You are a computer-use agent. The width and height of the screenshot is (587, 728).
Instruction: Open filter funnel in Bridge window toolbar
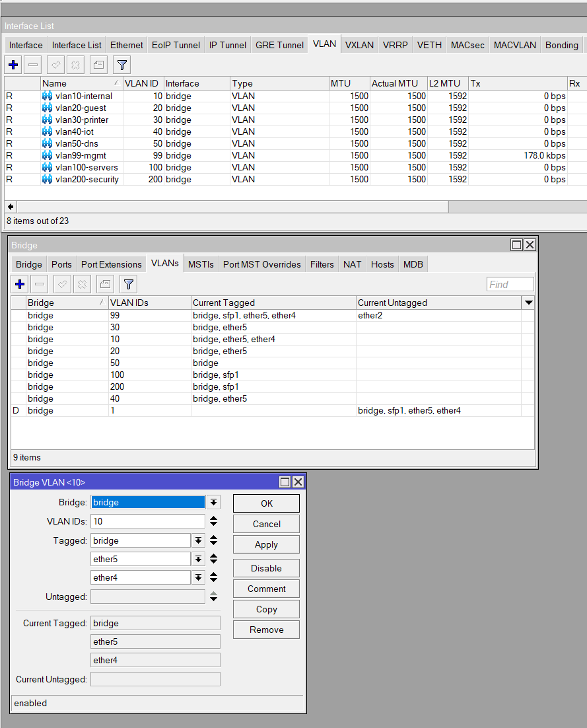click(129, 284)
